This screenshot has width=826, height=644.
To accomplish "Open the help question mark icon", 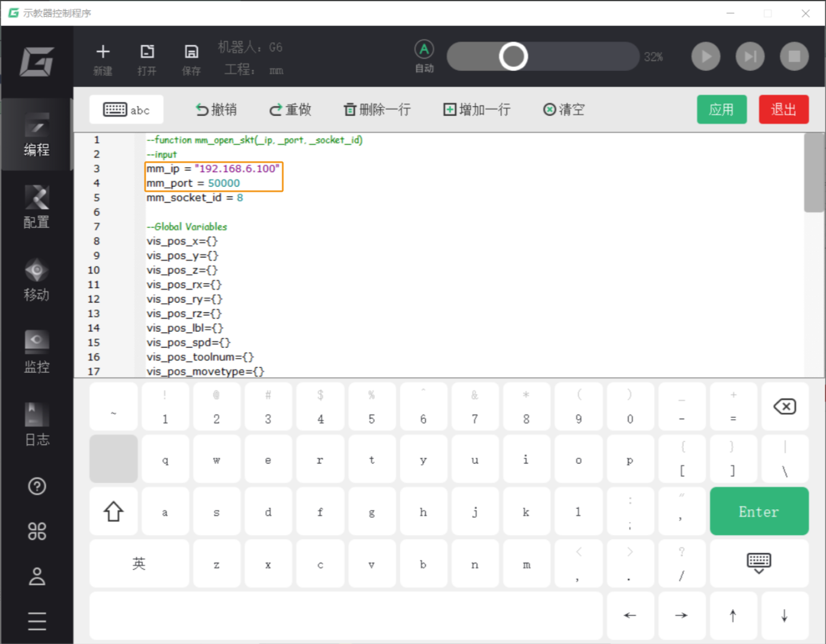I will click(x=37, y=486).
